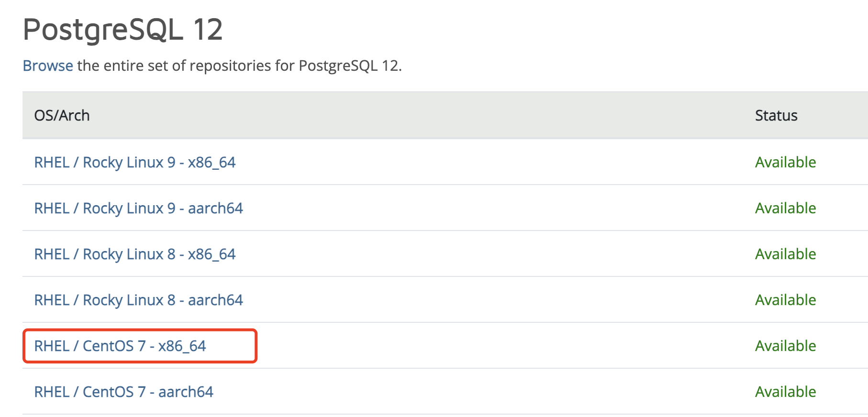Click empty middle of the table header row
The height and width of the screenshot is (417, 868).
pos(421,116)
